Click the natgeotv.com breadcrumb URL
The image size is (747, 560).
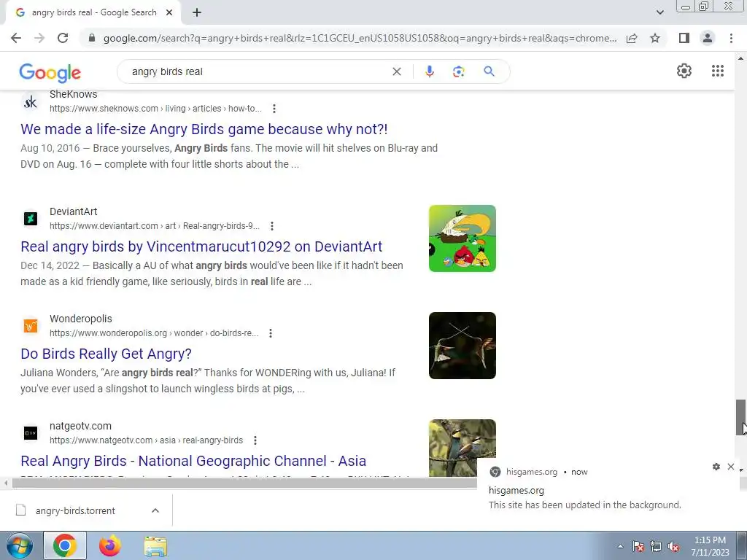click(x=146, y=440)
